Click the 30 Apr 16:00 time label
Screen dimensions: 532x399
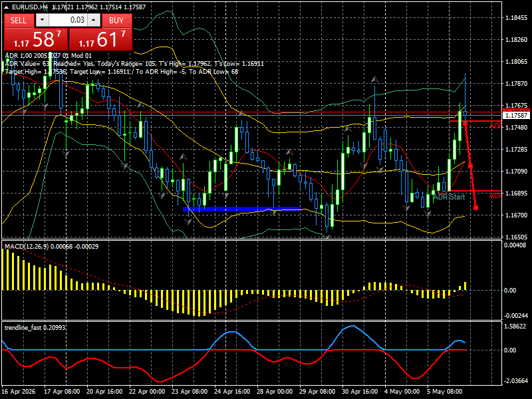(x=360, y=392)
